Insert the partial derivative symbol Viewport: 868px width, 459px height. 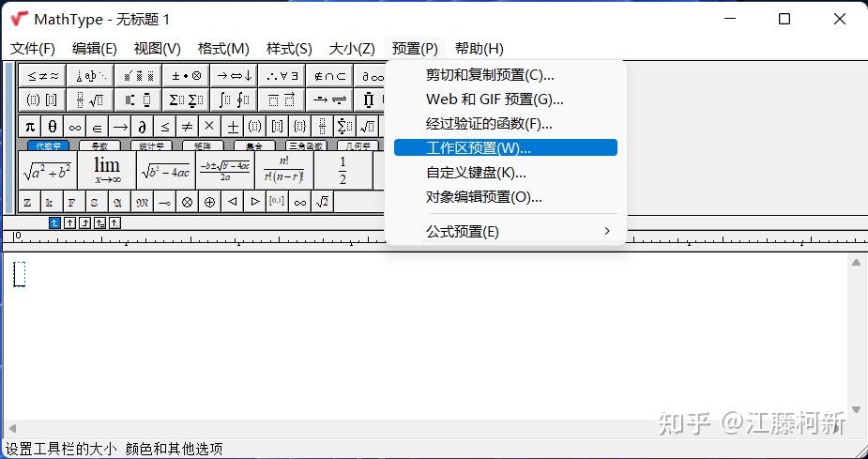tap(142, 126)
